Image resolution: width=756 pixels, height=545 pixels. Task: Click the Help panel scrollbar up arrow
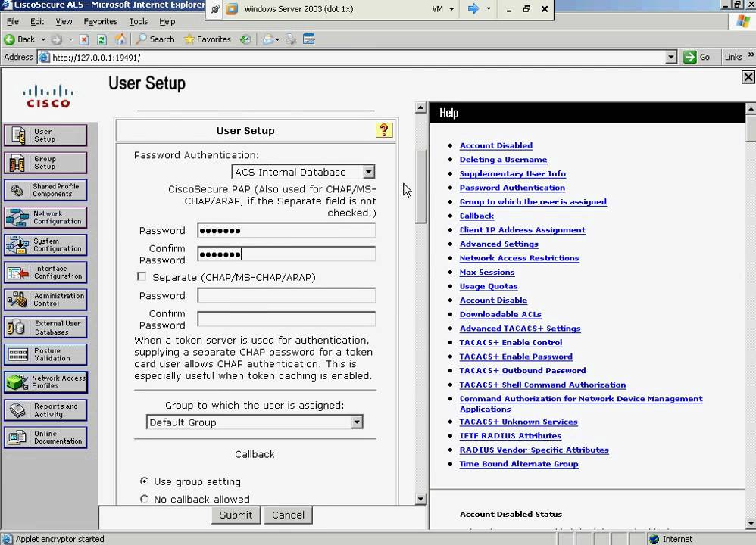click(751, 109)
